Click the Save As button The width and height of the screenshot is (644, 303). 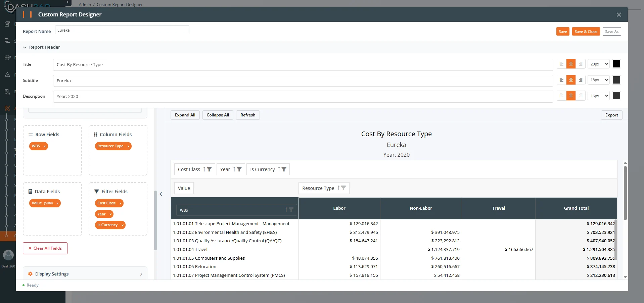[612, 32]
